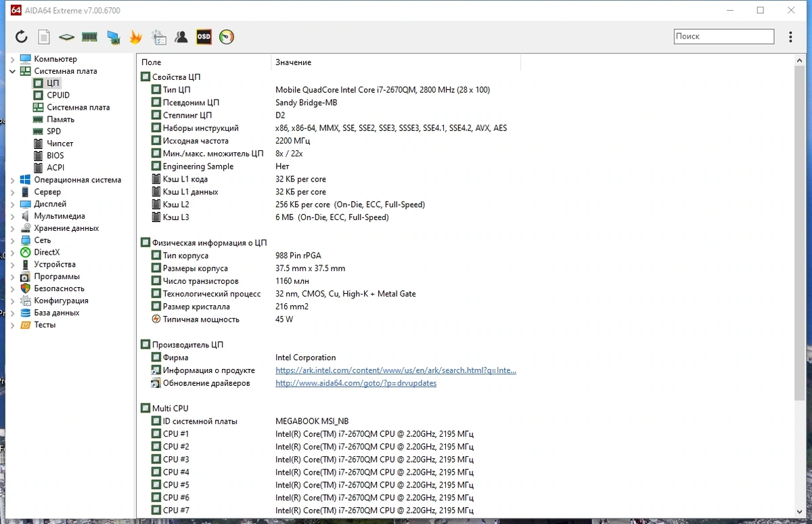Select База данных in the tree
The height and width of the screenshot is (524, 812).
pos(57,313)
